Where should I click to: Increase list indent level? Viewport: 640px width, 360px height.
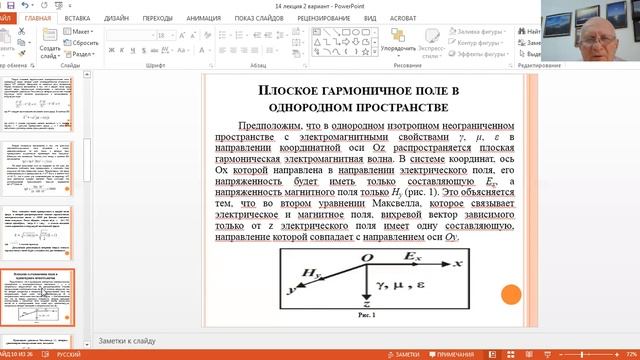(x=268, y=35)
